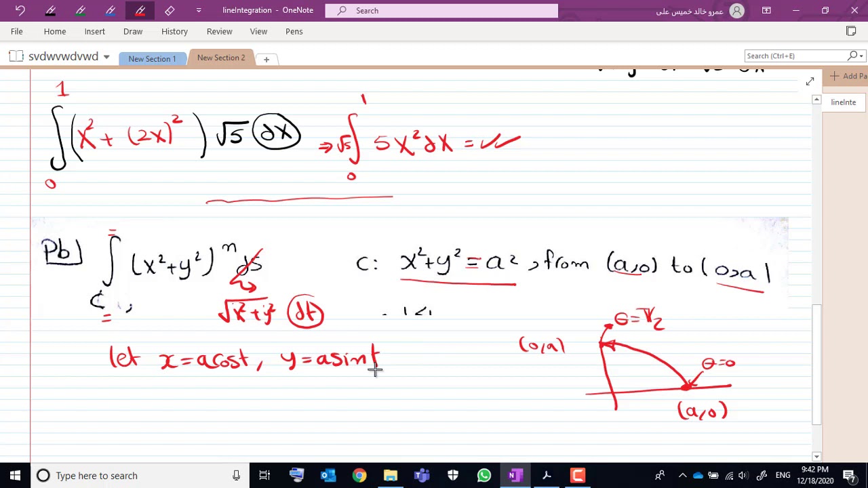Viewport: 868px width, 488px height.
Task: Open search scope dropdown arrow
Action: click(x=861, y=56)
